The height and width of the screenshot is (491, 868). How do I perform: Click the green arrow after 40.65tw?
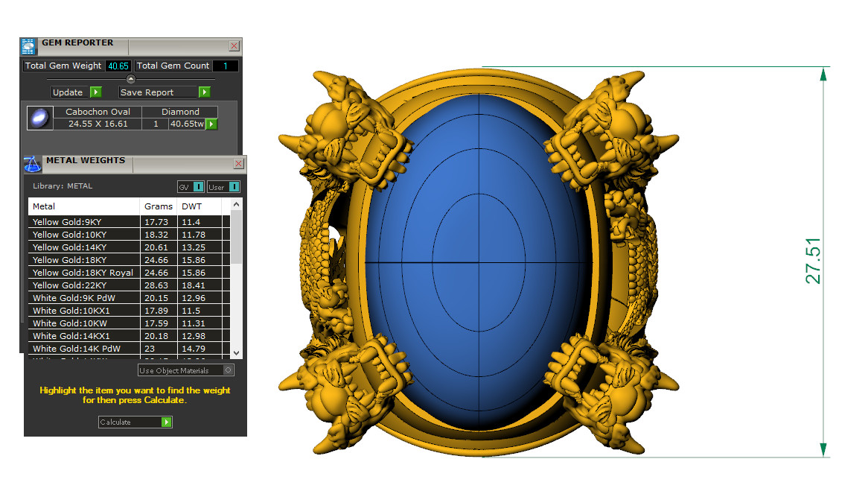(211, 124)
